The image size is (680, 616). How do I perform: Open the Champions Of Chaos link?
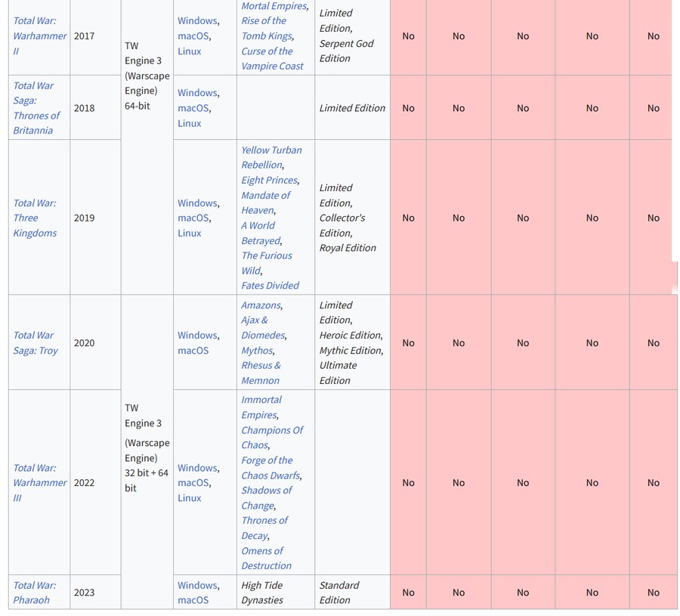(x=272, y=438)
